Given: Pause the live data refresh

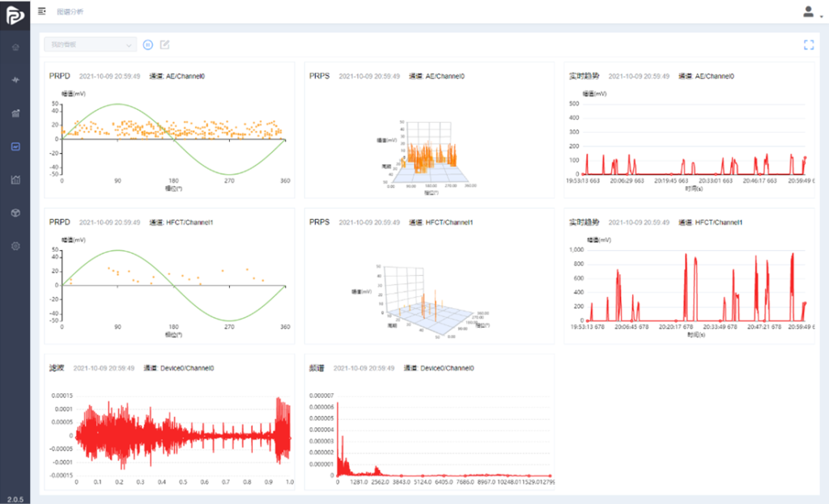Looking at the screenshot, I should tap(148, 44).
